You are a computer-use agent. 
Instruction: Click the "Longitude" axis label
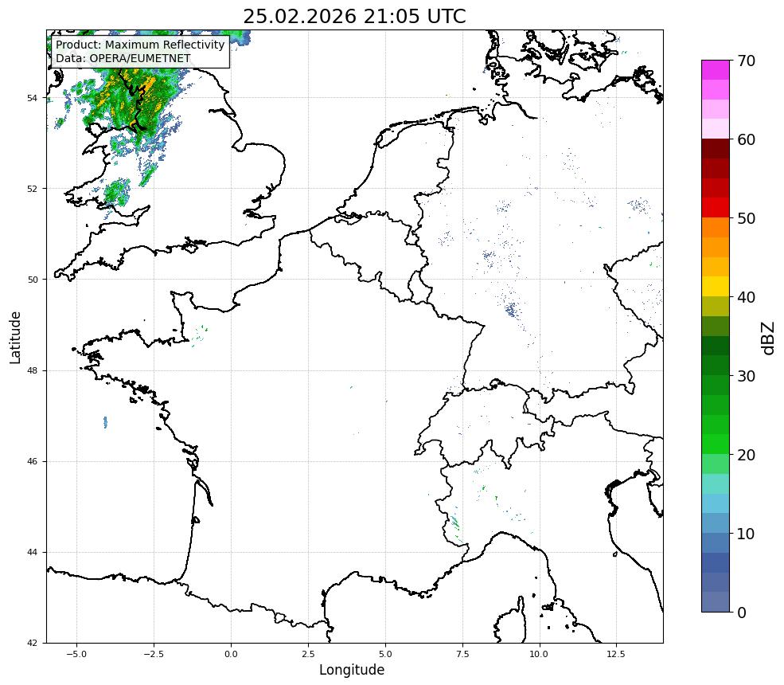pyautogui.click(x=352, y=670)
